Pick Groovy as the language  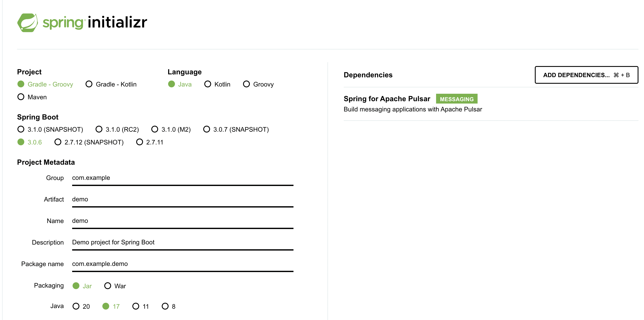(246, 84)
